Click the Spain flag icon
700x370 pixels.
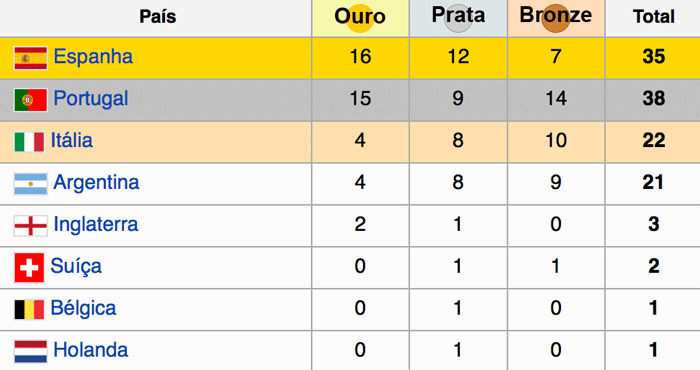click(x=30, y=58)
